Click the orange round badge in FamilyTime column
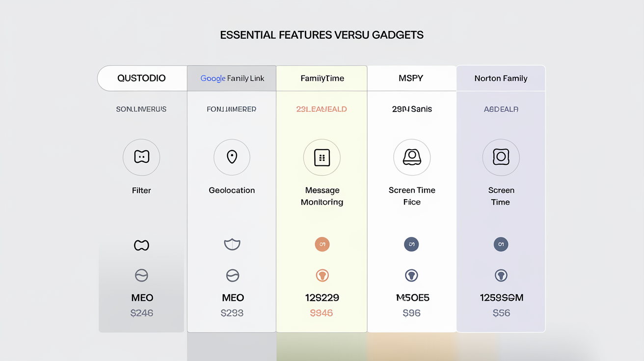Viewport: 644px width, 361px height. 322,244
